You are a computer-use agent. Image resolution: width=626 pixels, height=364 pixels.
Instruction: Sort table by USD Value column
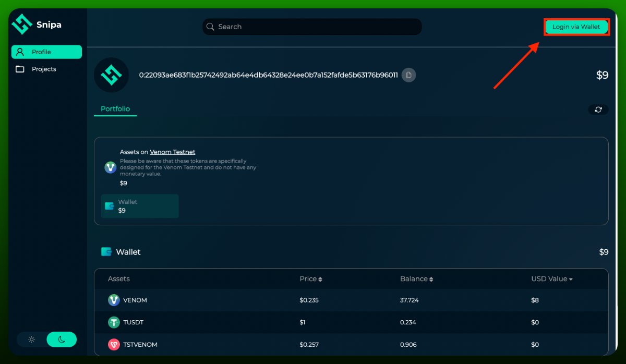point(552,279)
